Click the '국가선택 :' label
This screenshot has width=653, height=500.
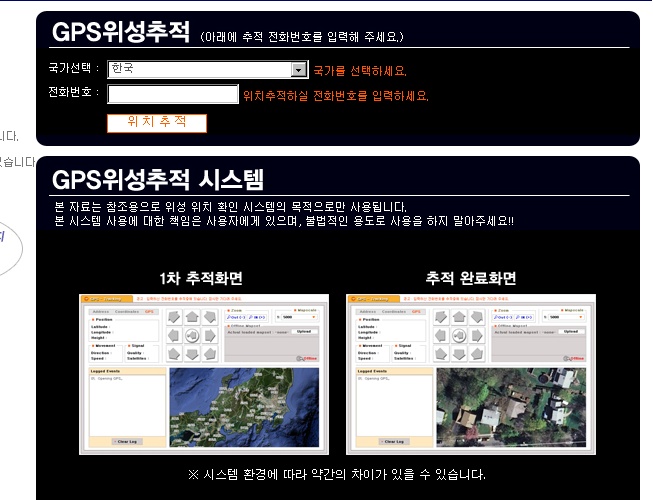74,68
